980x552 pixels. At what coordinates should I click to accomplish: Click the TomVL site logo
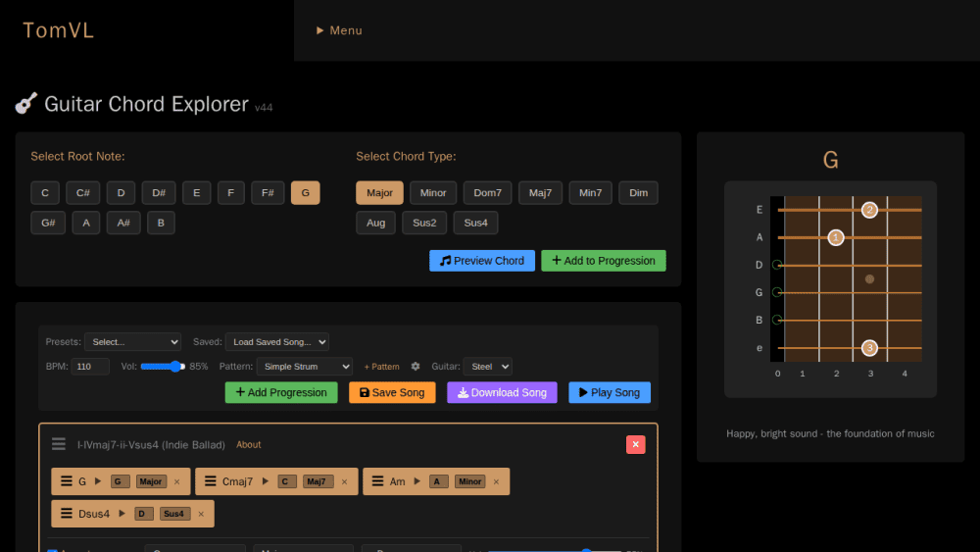pyautogui.click(x=58, y=30)
